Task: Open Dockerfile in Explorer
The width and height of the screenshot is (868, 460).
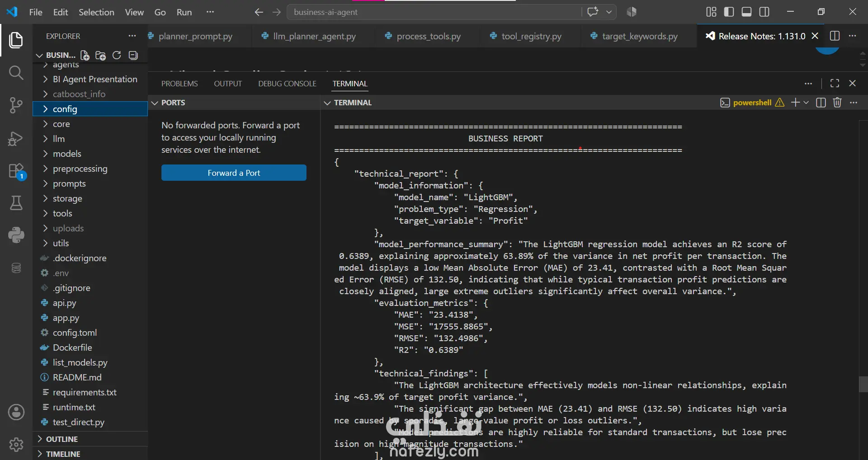Action: tap(90, 347)
